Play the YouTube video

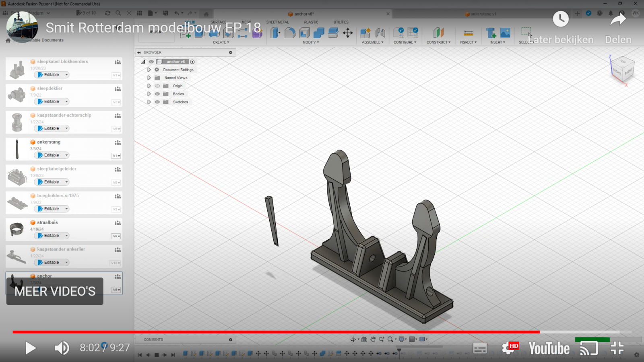(x=31, y=348)
